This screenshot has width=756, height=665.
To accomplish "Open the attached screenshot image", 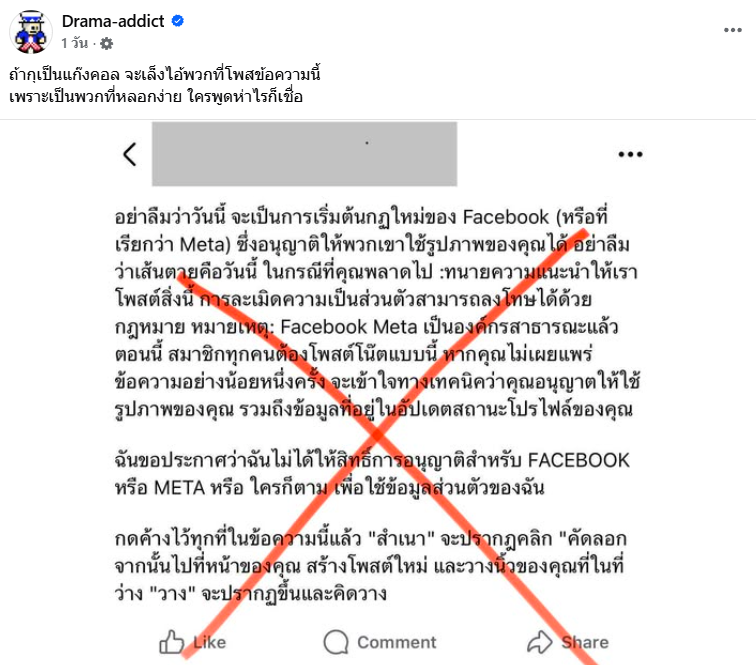I will (x=378, y=393).
